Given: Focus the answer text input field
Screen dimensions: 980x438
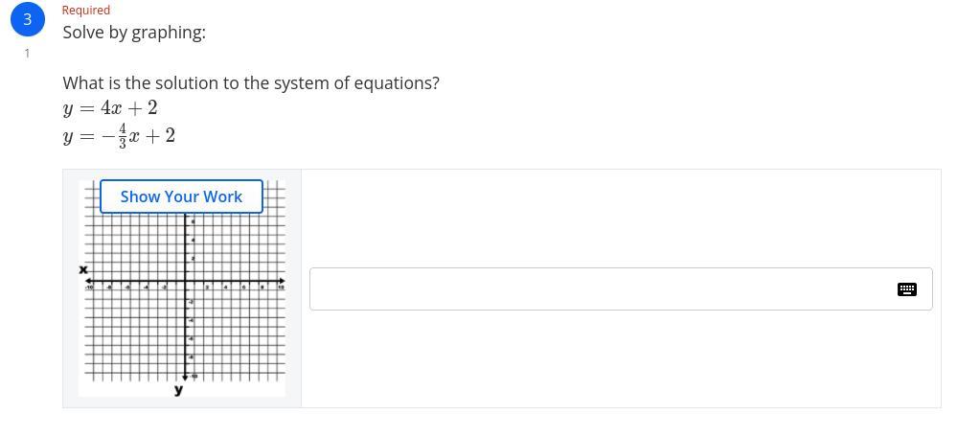Looking at the screenshot, I should point(602,288).
